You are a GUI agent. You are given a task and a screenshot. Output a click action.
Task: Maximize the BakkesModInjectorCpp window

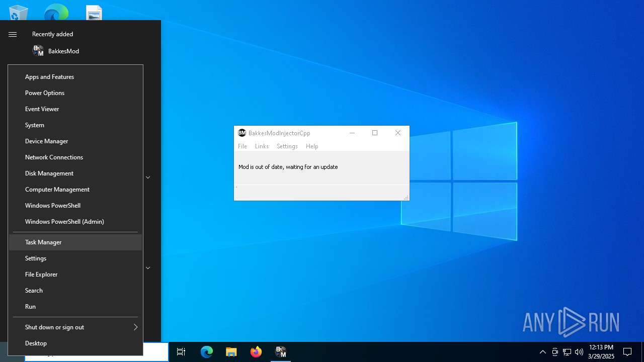375,133
